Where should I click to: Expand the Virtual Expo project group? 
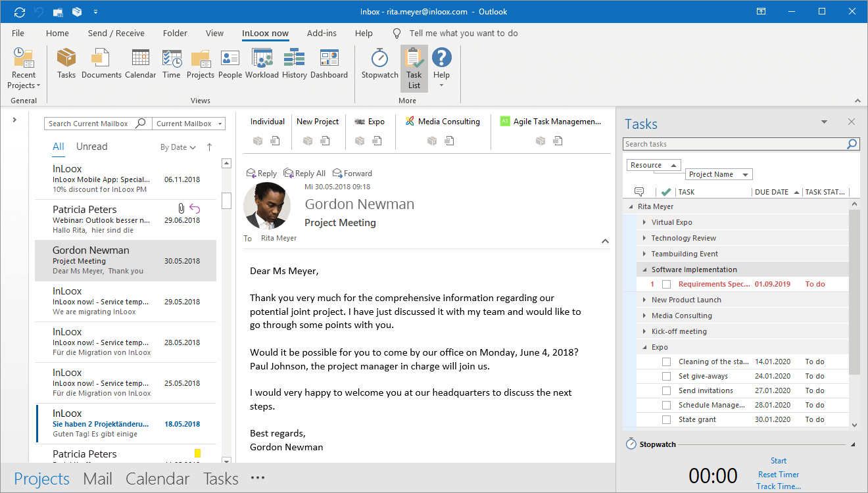(644, 222)
